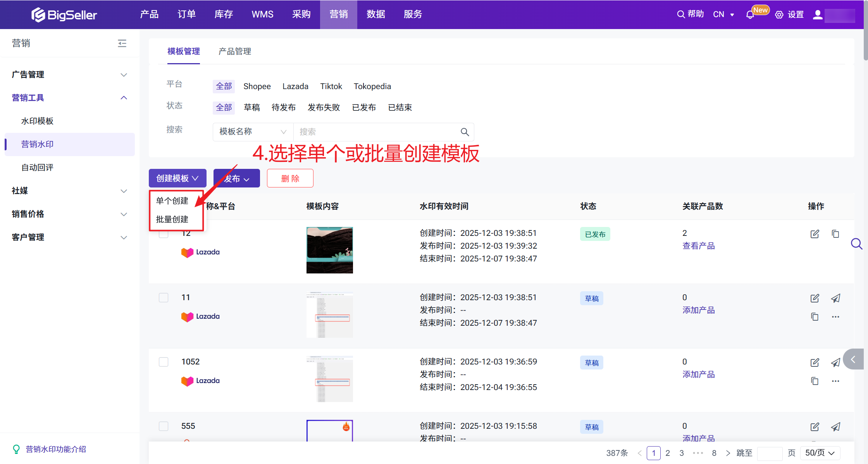Switch to the 产品管理 tab
This screenshot has height=464, width=868.
(234, 51)
